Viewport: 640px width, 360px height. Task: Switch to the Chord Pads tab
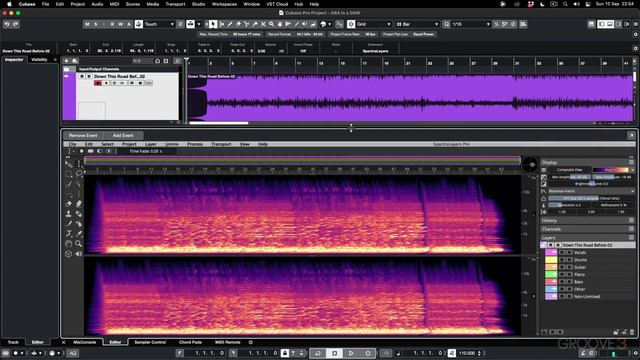tap(190, 342)
